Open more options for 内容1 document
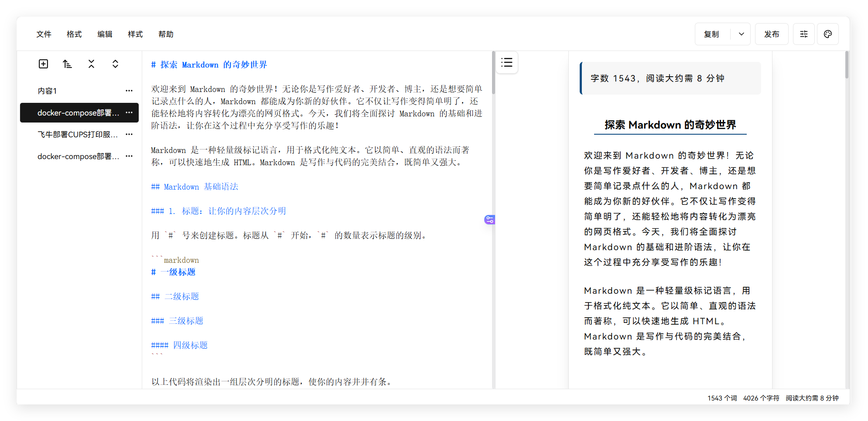The width and height of the screenshot is (868, 421). click(x=129, y=91)
